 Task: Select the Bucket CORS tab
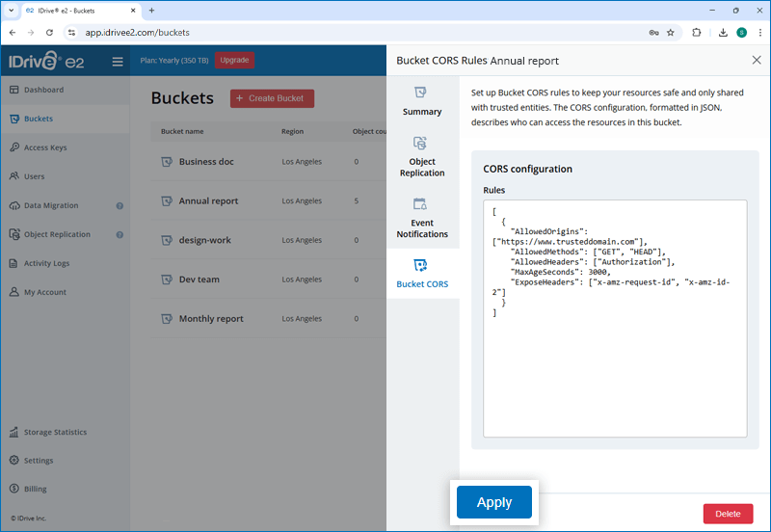point(422,274)
